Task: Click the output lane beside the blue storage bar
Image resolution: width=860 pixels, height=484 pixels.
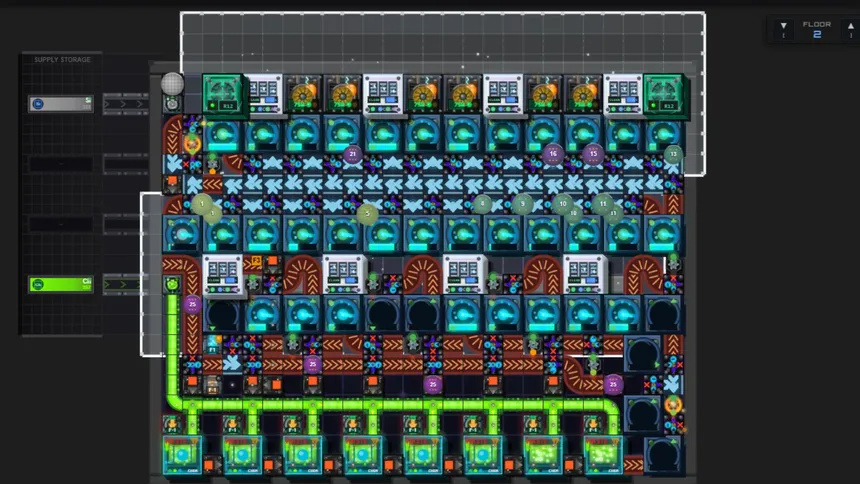Action: click(126, 104)
